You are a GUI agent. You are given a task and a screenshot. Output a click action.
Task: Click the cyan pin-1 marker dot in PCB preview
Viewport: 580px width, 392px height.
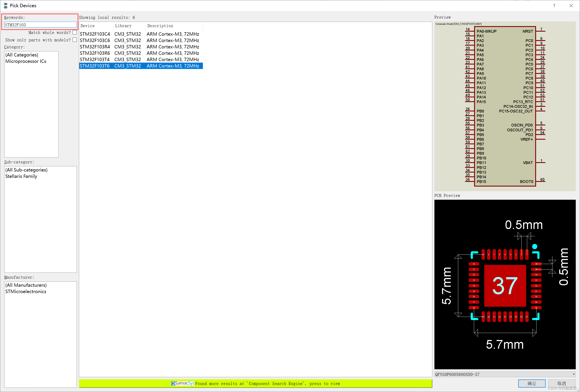(x=535, y=247)
